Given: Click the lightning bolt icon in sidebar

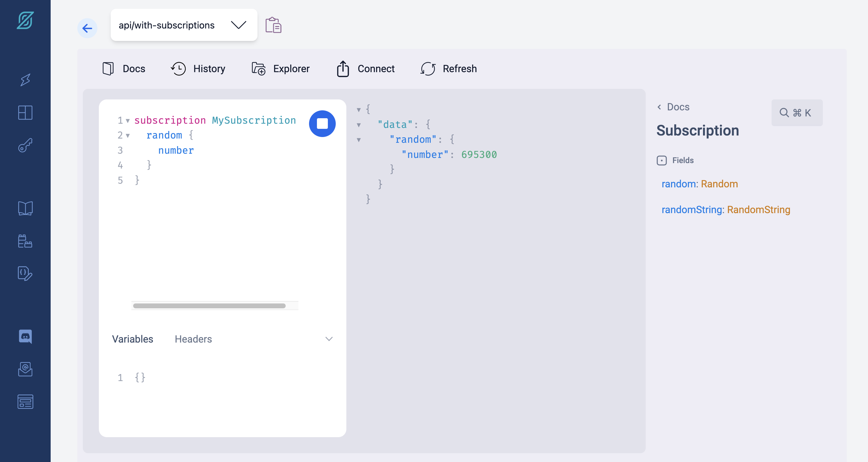Looking at the screenshot, I should tap(25, 80).
